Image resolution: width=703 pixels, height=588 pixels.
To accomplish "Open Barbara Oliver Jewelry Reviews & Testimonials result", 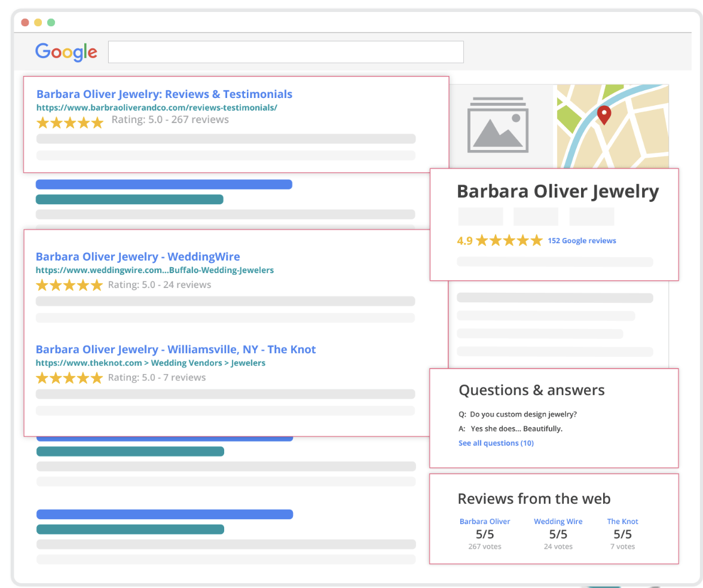I will click(x=164, y=94).
